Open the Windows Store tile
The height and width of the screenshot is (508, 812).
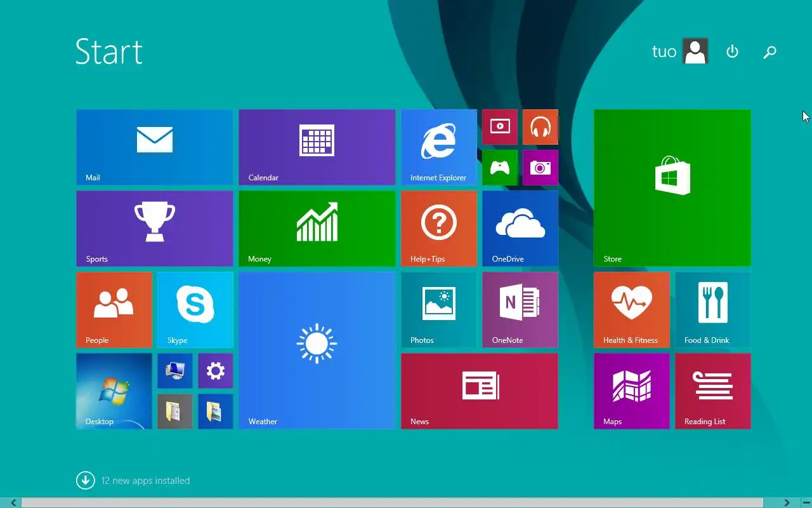pyautogui.click(x=672, y=188)
